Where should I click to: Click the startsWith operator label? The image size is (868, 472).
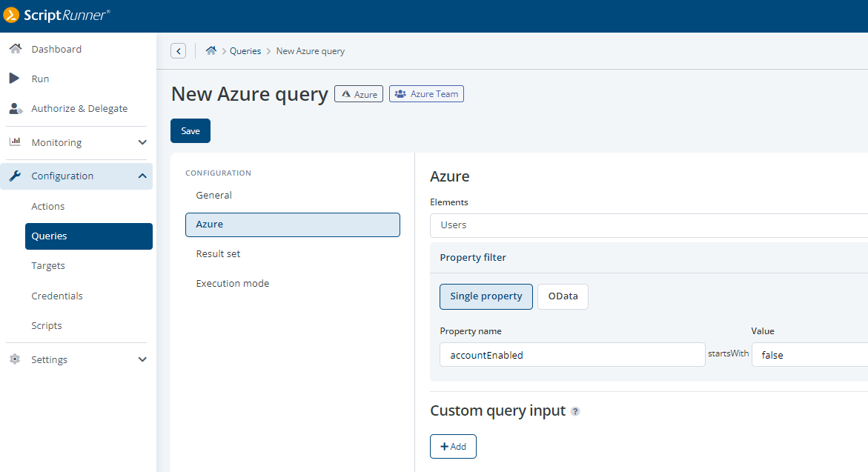pos(728,353)
